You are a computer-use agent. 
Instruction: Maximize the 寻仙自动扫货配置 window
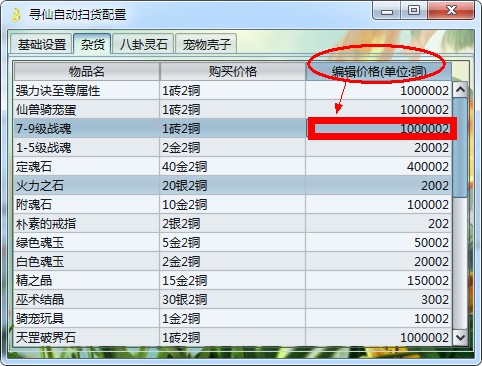pos(414,11)
